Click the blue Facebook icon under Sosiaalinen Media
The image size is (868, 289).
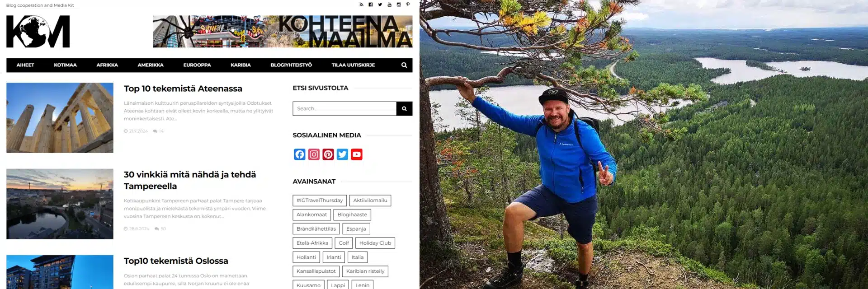point(300,154)
